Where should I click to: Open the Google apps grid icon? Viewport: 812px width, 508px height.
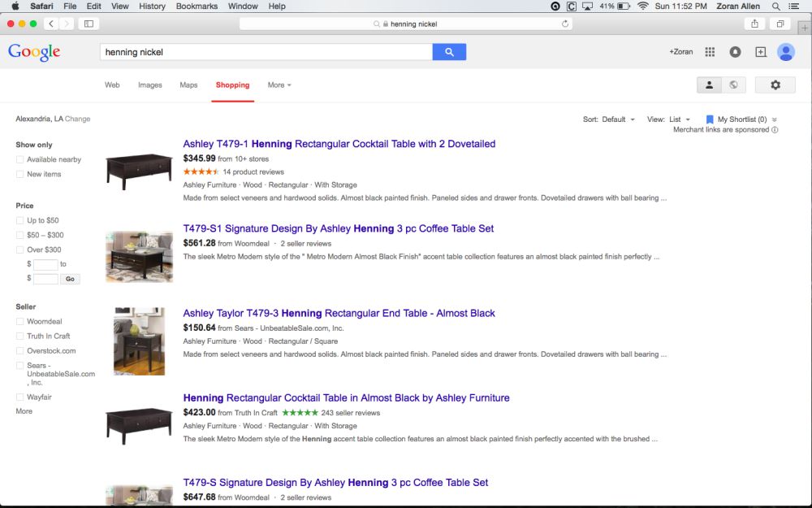(710, 52)
